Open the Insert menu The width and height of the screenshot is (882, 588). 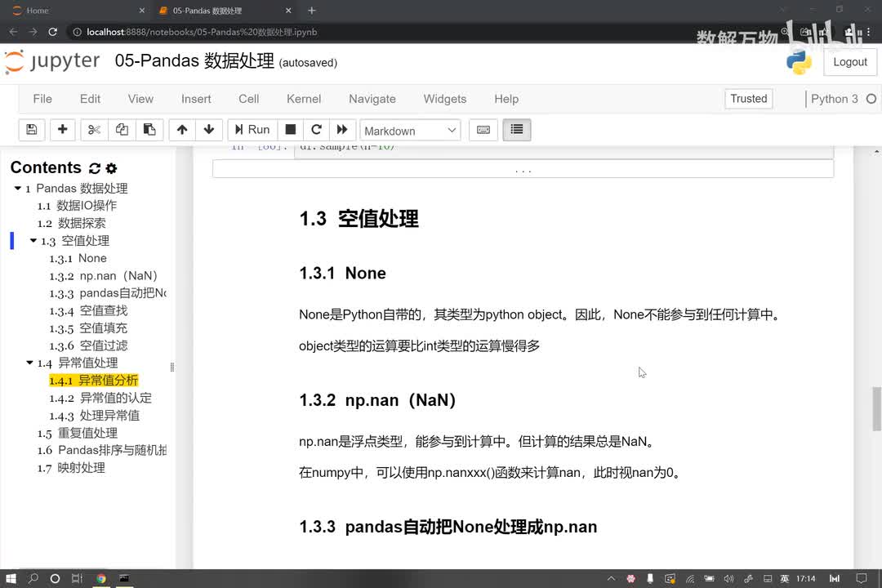pos(196,99)
